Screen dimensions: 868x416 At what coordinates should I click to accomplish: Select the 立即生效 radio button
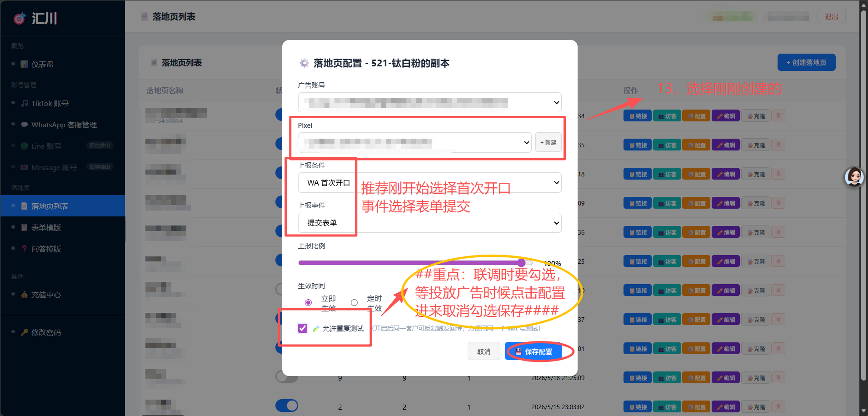point(308,302)
